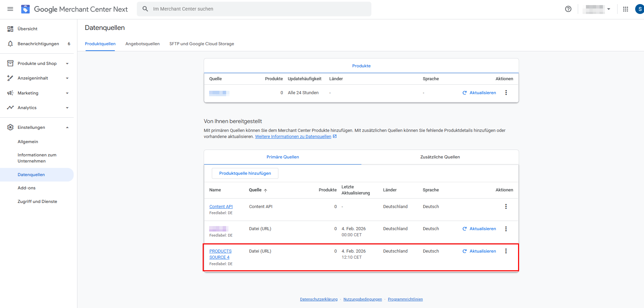The image size is (644, 308).
Task: Click the Alle 24 Stunden cell
Action: coord(303,93)
